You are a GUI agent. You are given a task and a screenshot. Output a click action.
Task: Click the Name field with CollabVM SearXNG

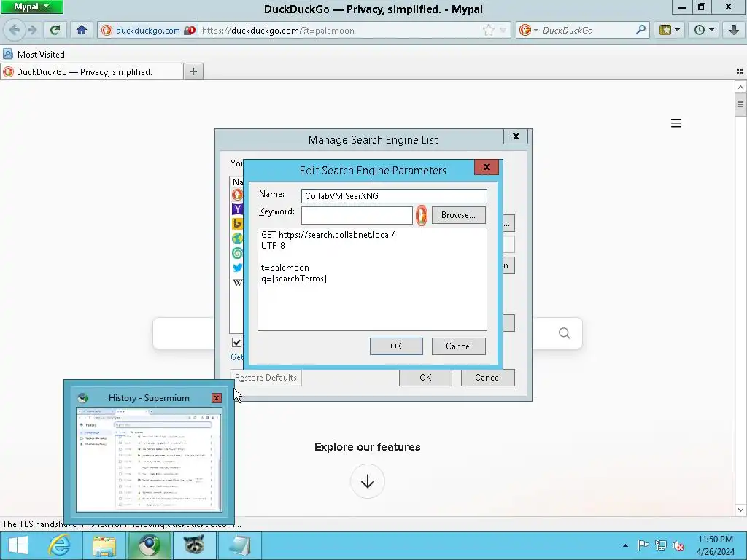point(394,195)
